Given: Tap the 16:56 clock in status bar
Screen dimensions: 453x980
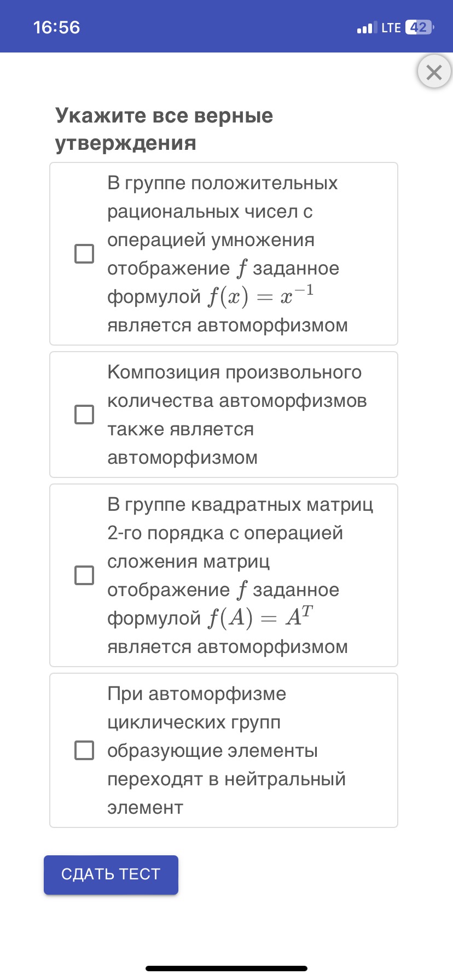Looking at the screenshot, I should click(56, 27).
